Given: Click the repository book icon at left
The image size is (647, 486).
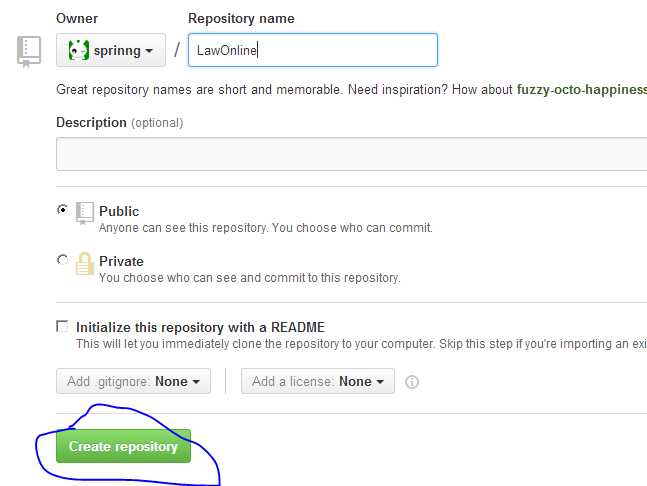Looking at the screenshot, I should [28, 52].
